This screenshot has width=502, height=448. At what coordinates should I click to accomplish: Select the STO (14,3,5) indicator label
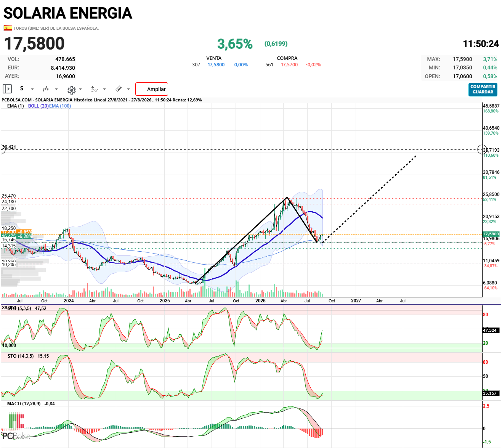(21, 356)
